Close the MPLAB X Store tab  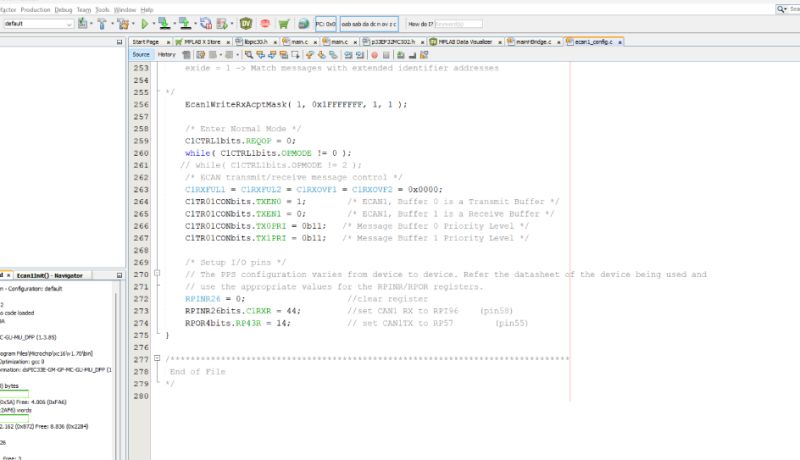click(x=228, y=42)
